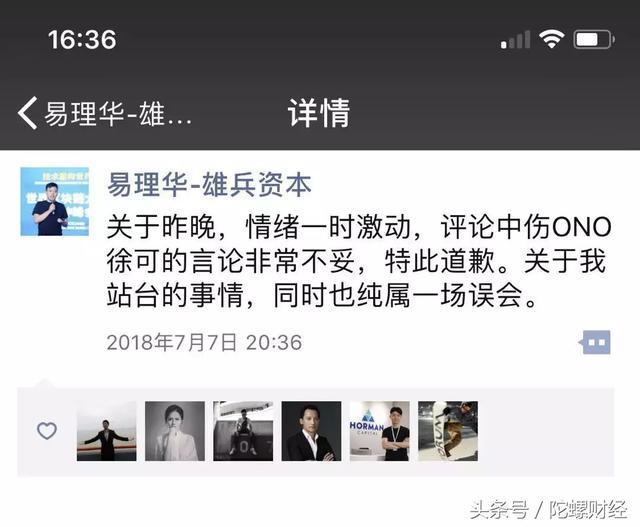View the HORMAN Capital liker avatar
Image resolution: width=640 pixels, height=527 pixels.
(x=380, y=431)
